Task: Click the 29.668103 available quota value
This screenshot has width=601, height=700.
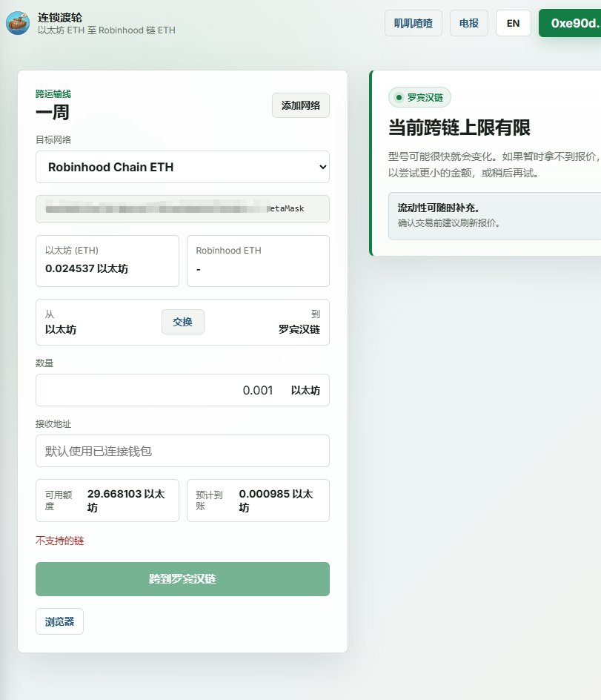Action: [x=126, y=501]
